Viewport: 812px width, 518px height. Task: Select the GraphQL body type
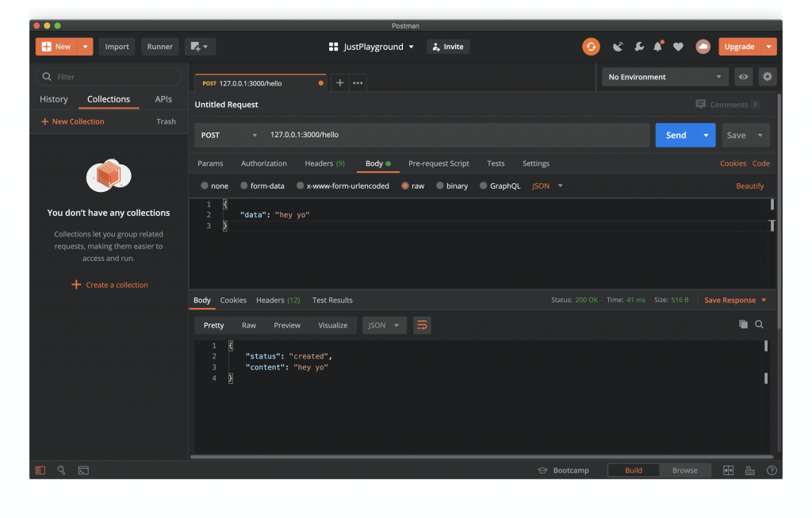tap(483, 186)
